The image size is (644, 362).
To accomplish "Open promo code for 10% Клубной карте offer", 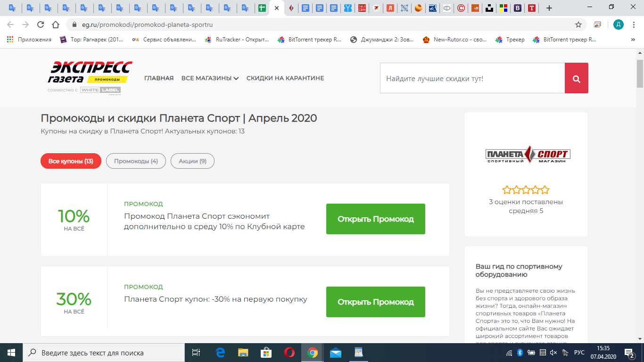I will 376,219.
